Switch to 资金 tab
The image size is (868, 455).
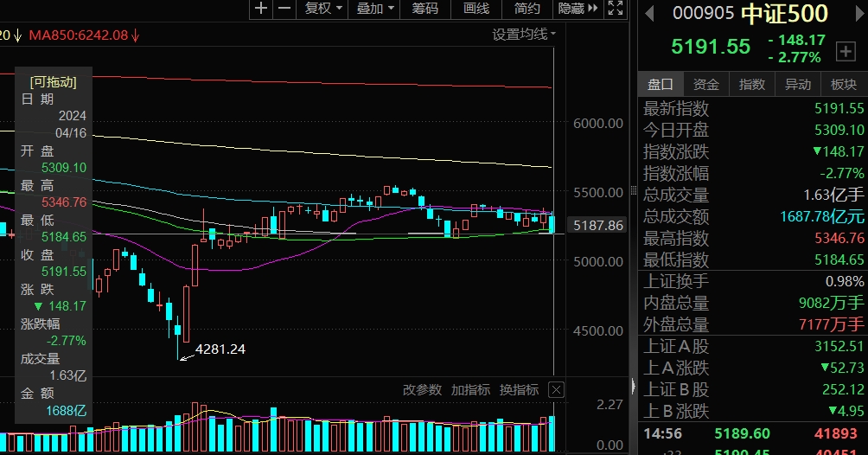pyautogui.click(x=705, y=84)
